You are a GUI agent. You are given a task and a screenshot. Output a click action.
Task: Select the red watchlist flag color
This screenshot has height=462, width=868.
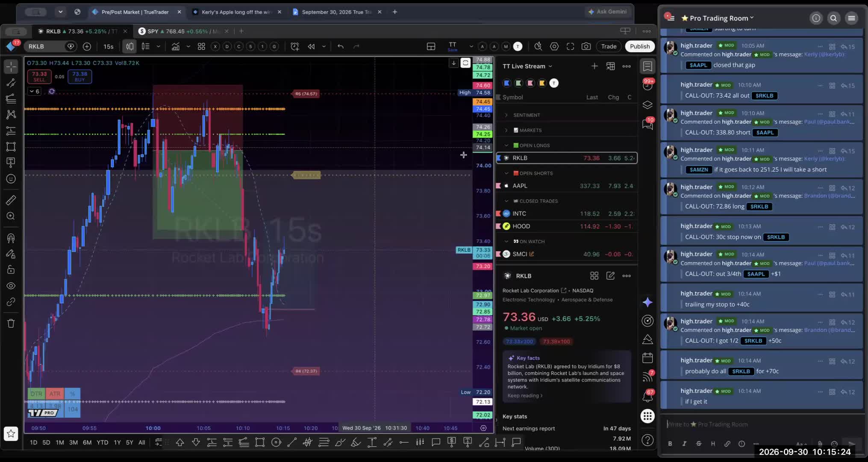point(530,83)
